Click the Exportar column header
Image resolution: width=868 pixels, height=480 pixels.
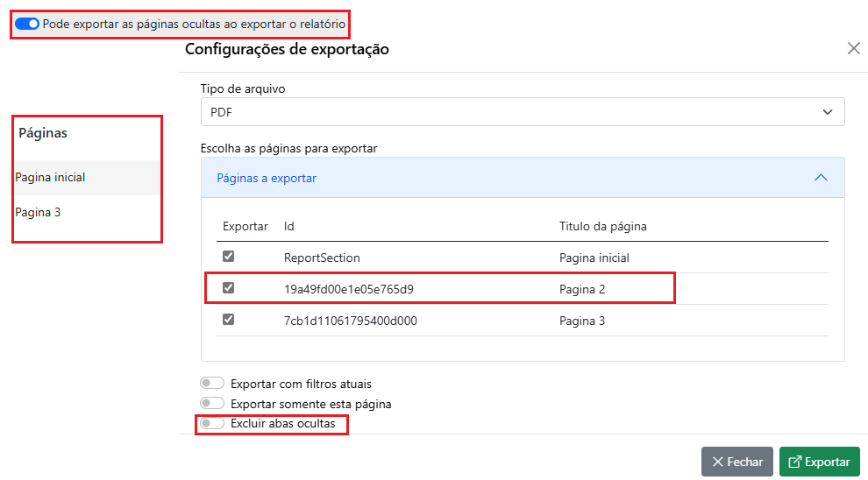245,226
